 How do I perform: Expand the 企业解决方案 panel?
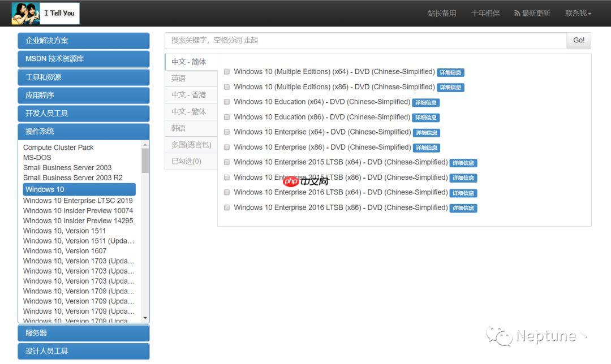[83, 41]
